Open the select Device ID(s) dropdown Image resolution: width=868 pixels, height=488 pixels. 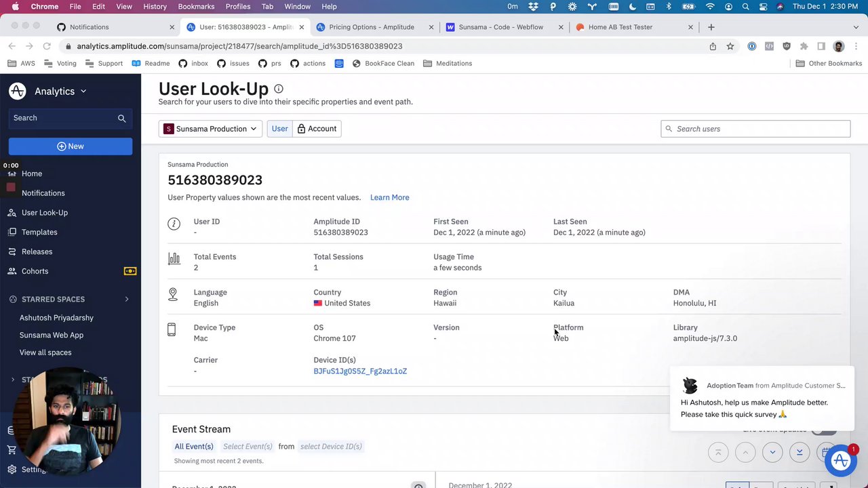click(x=331, y=447)
